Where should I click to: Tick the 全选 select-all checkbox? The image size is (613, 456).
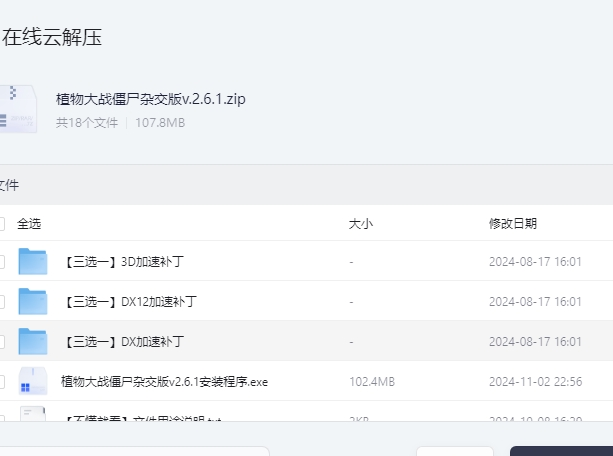point(2,224)
